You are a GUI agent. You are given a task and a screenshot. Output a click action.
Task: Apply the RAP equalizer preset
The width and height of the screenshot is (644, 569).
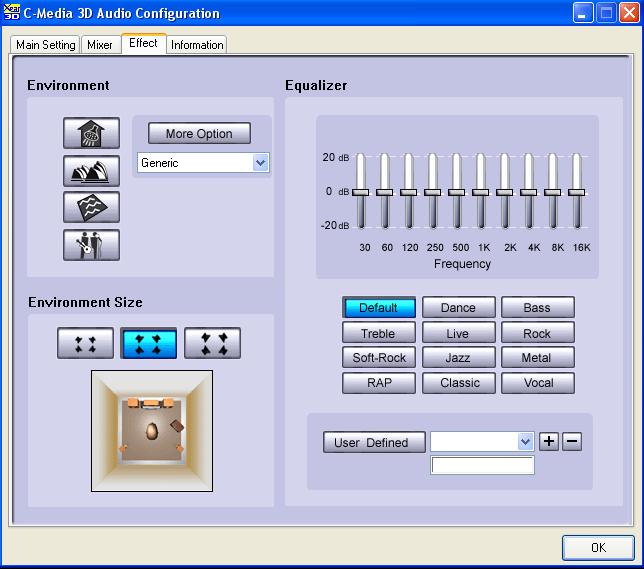pyautogui.click(x=379, y=383)
